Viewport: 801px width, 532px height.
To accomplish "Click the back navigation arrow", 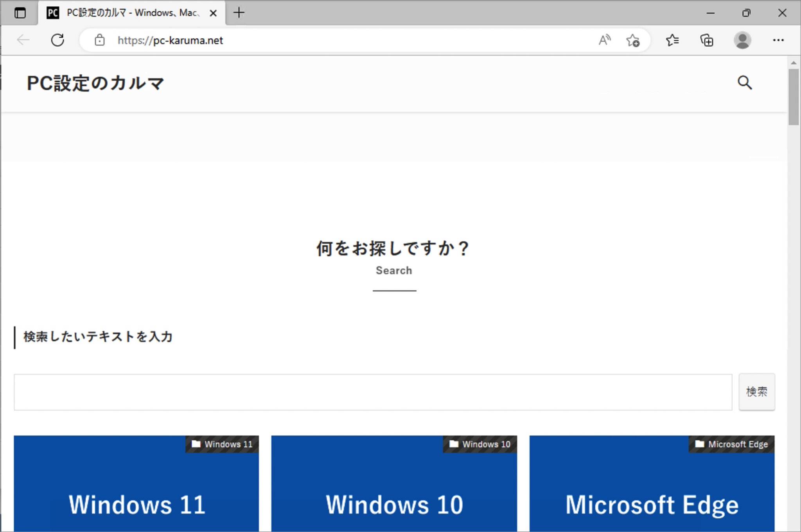I will point(22,40).
